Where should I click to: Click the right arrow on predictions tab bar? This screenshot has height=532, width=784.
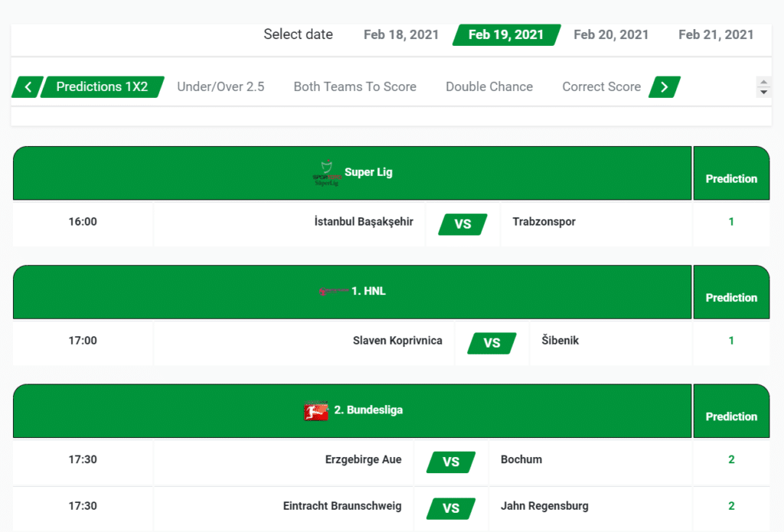(663, 86)
